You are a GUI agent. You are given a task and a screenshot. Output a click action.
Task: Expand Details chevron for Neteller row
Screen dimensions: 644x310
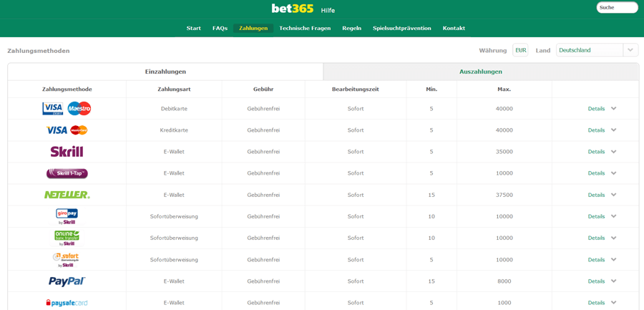point(614,195)
